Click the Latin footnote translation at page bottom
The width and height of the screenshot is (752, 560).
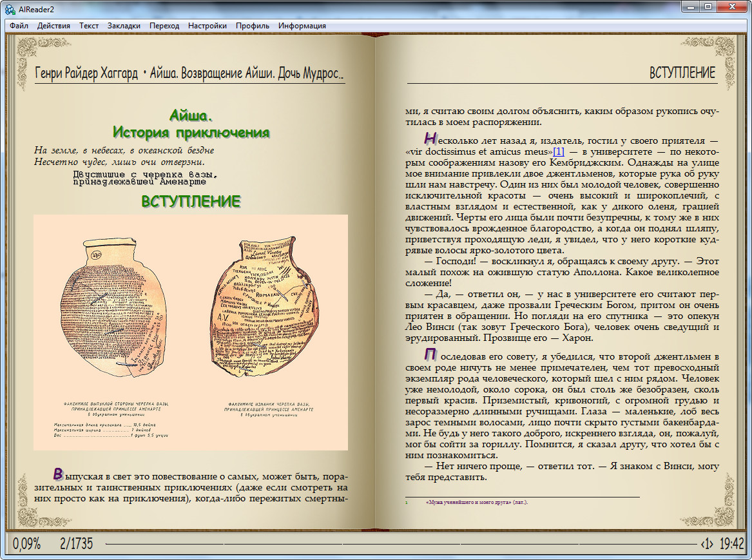coord(477,503)
